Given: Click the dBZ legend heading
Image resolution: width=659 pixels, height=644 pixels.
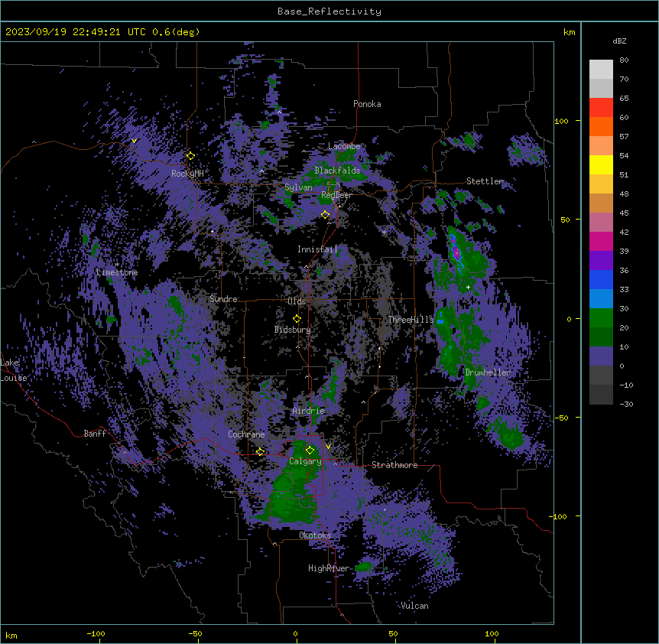Looking at the screenshot, I should [x=619, y=41].
